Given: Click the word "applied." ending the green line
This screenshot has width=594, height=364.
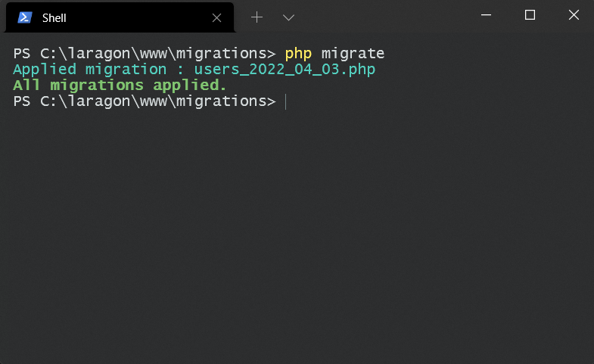Looking at the screenshot, I should 189,86.
